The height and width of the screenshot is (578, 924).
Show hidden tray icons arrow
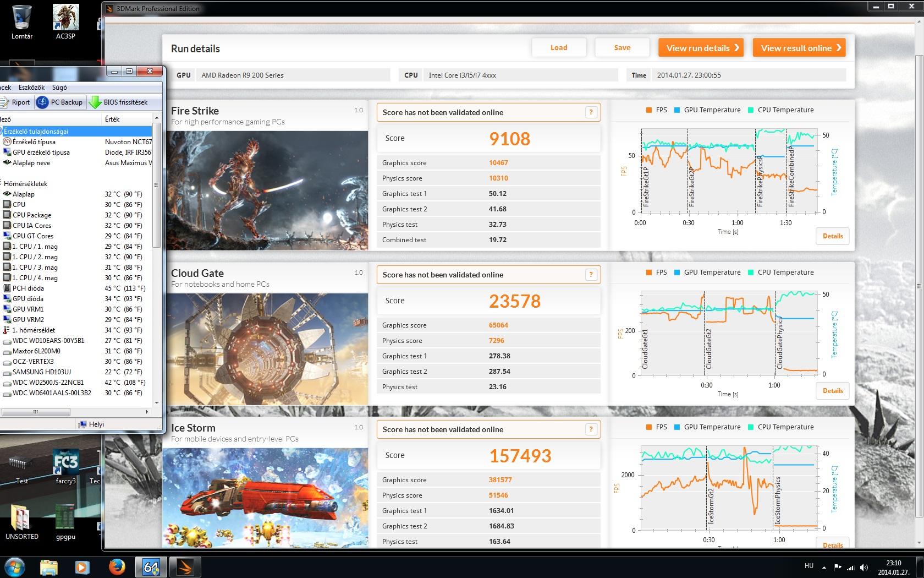(x=824, y=567)
